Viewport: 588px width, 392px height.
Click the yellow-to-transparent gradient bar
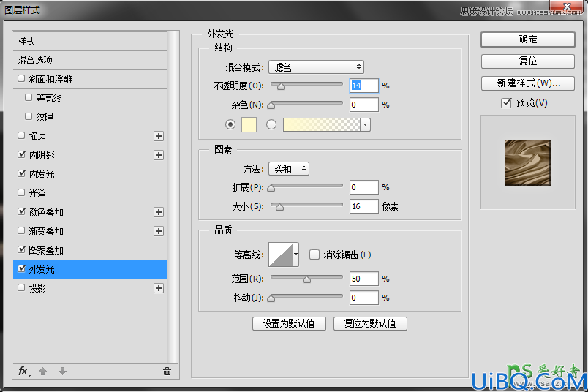click(x=322, y=124)
